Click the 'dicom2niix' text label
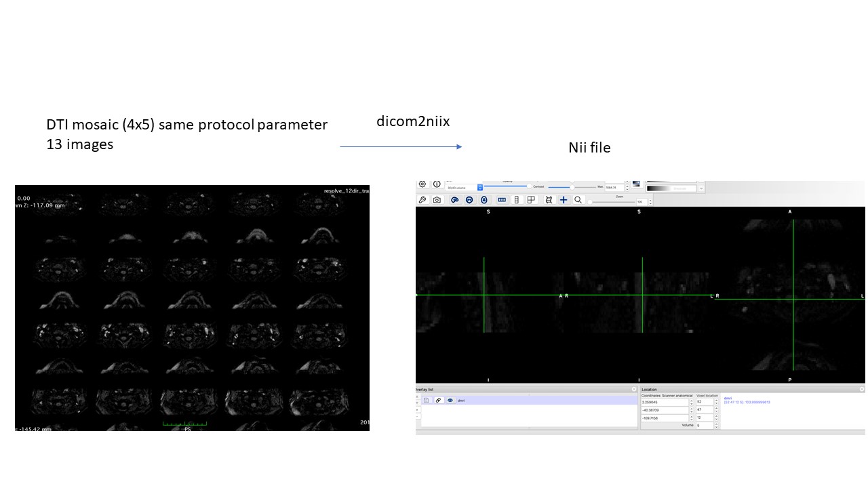The height and width of the screenshot is (488, 868). (x=413, y=122)
